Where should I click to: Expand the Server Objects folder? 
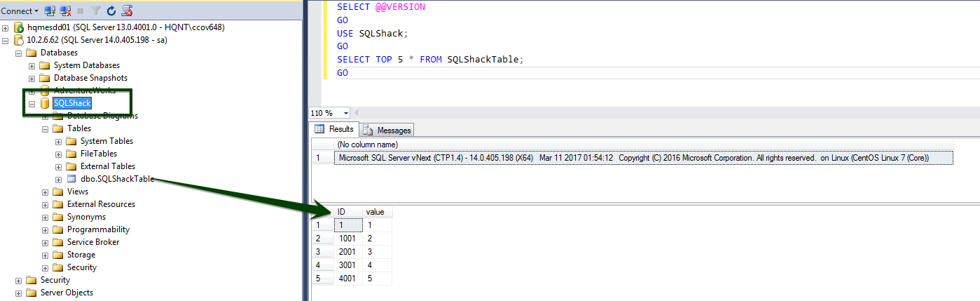click(x=19, y=293)
